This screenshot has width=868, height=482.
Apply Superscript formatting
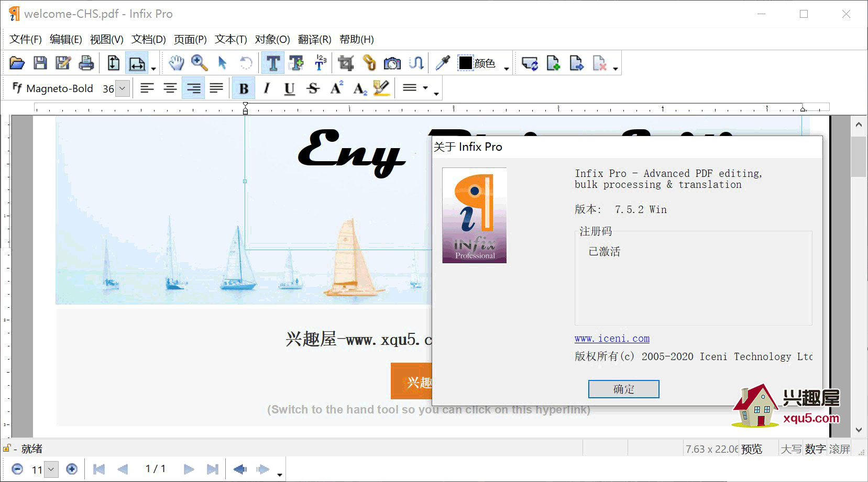coord(336,88)
